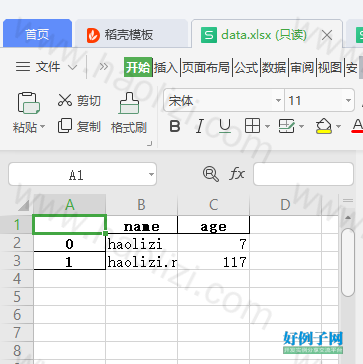The width and height of the screenshot is (363, 364).
Task: Click the split box above scrollbar
Action: pyautogui.click(x=348, y=201)
